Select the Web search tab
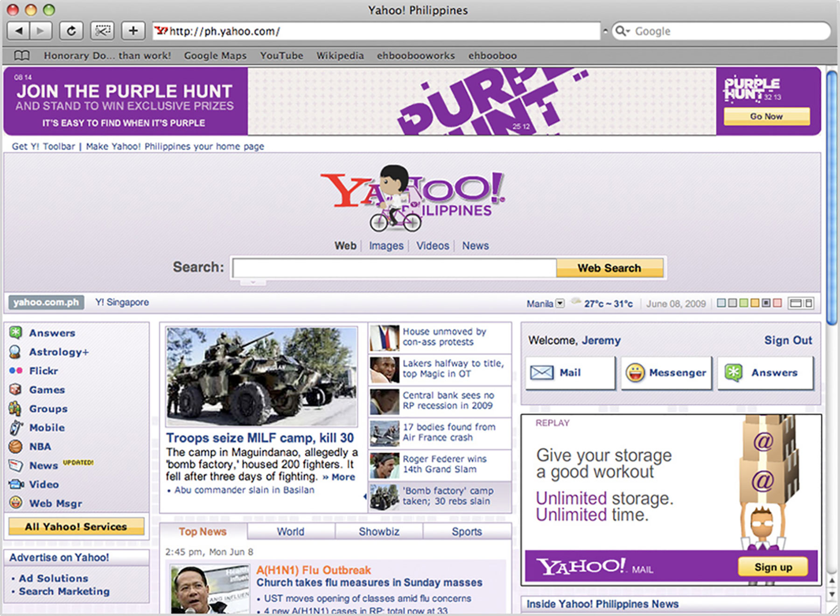Viewport: 840px width, 616px height. (x=345, y=245)
